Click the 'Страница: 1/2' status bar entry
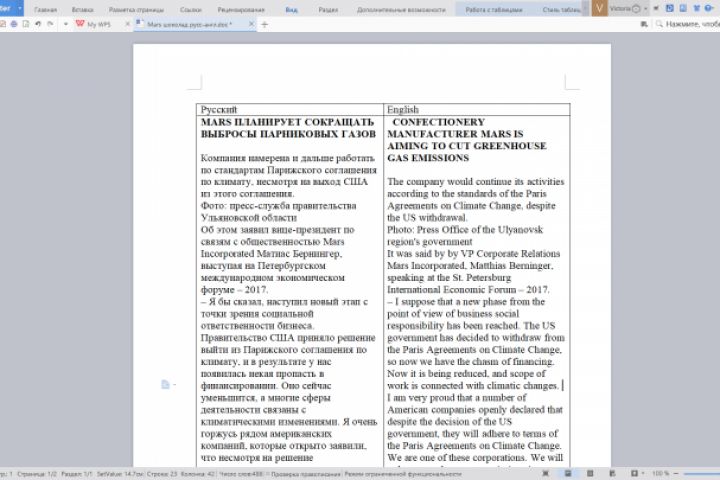Screen dimensions: 720x480 click(37, 474)
